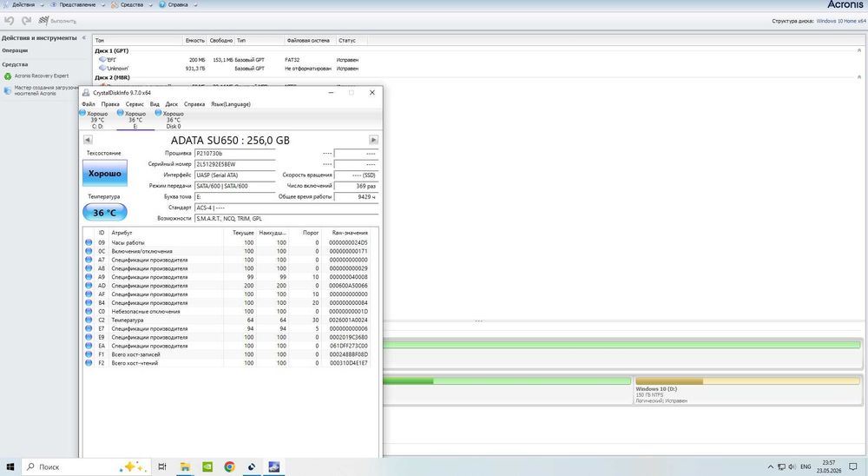Click the network tray icon

tap(782, 466)
